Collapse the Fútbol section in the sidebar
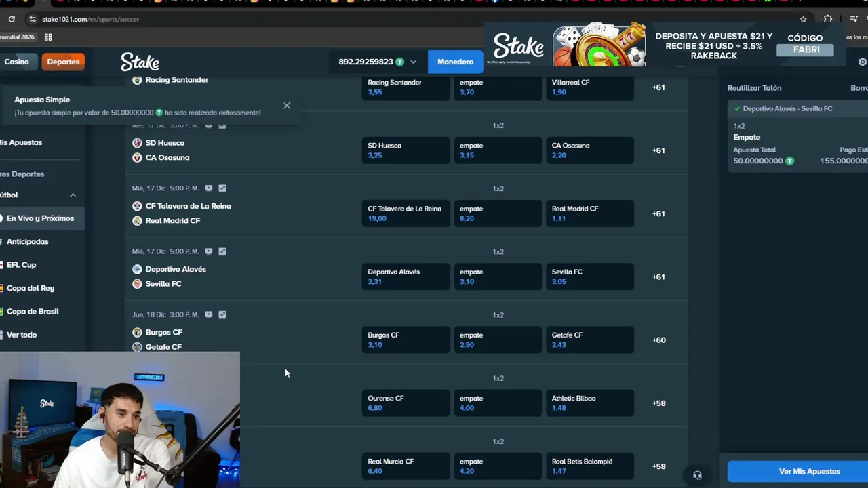 (73, 195)
